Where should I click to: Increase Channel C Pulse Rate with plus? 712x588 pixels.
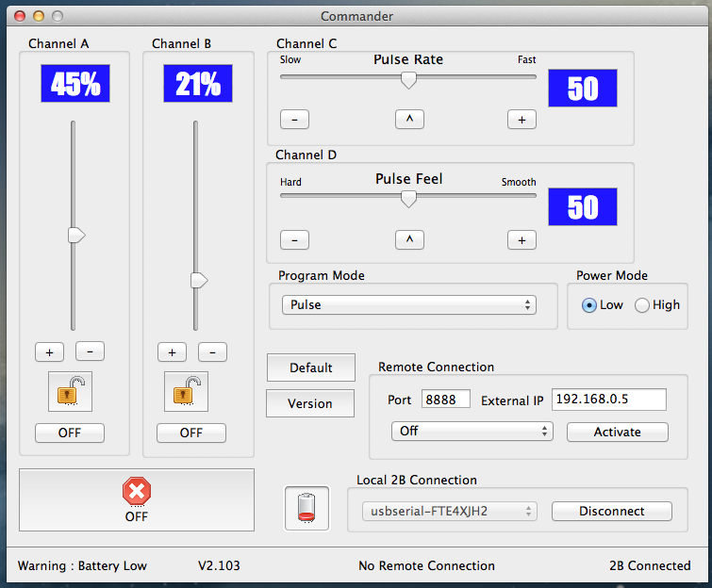[522, 120]
